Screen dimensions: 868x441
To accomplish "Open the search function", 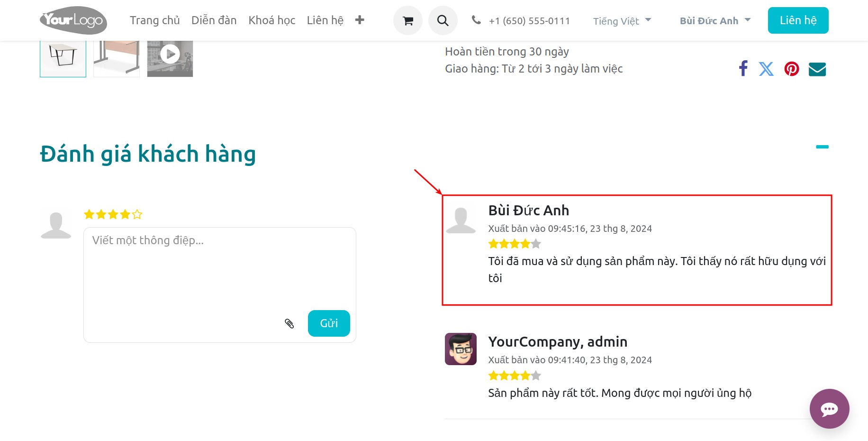I will pos(443,20).
